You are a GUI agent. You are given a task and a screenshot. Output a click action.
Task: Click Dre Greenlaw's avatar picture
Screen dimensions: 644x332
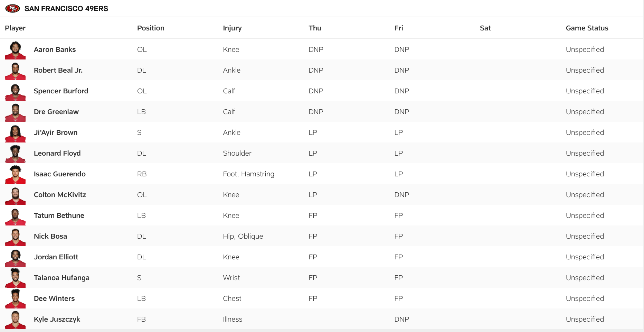pyautogui.click(x=15, y=111)
